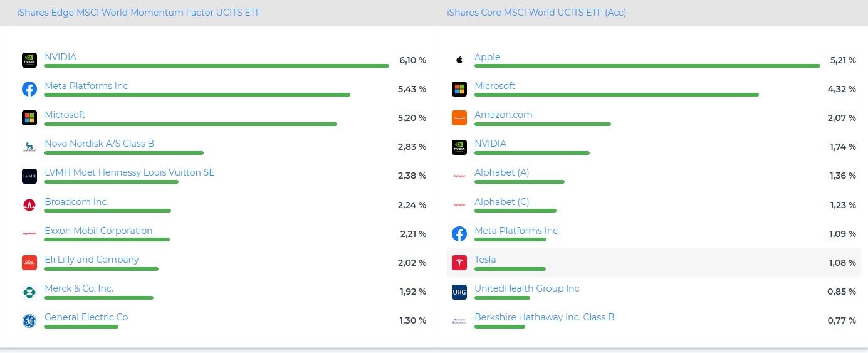Open the Eli Lilly and Company link

tap(92, 260)
